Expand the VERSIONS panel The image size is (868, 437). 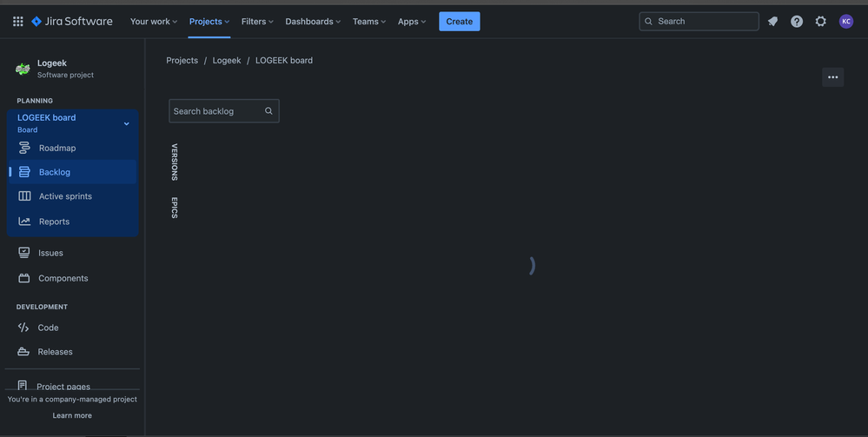click(175, 162)
